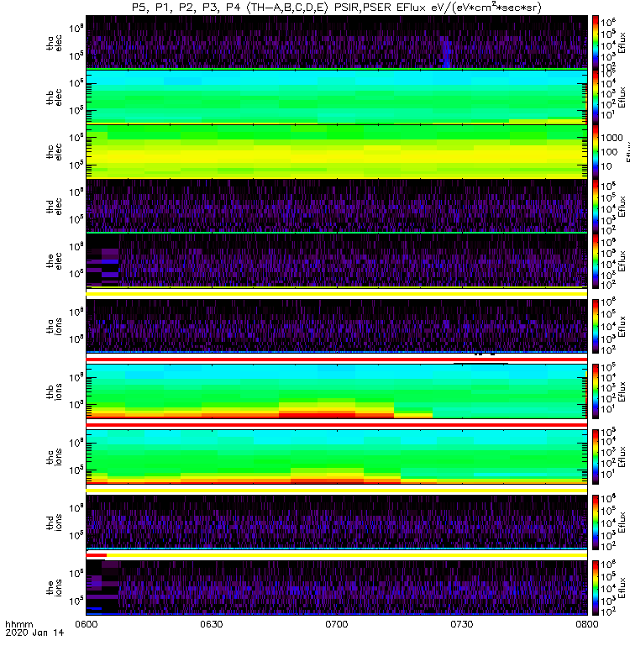Click the red status bar below tha ions panel
Image resolution: width=630 pixels, height=672 pixels.
tap(337, 360)
